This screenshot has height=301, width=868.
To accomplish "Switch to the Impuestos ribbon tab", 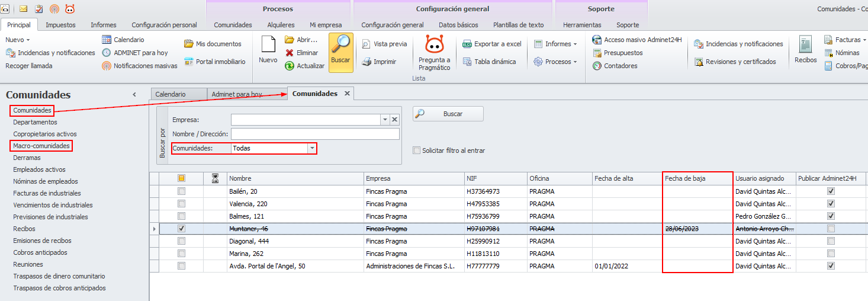I will pos(60,25).
